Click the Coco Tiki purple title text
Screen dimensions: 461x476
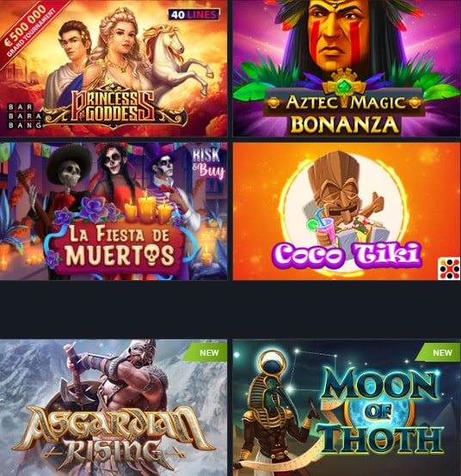pyautogui.click(x=347, y=254)
